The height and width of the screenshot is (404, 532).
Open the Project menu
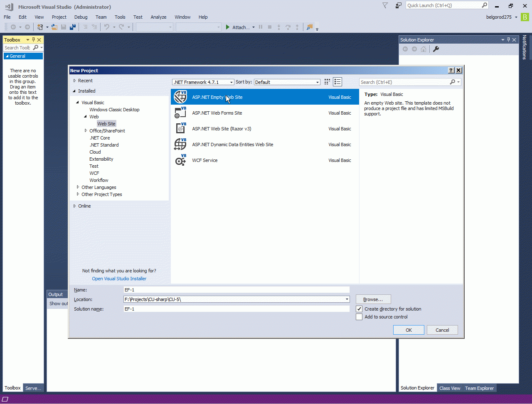click(59, 17)
